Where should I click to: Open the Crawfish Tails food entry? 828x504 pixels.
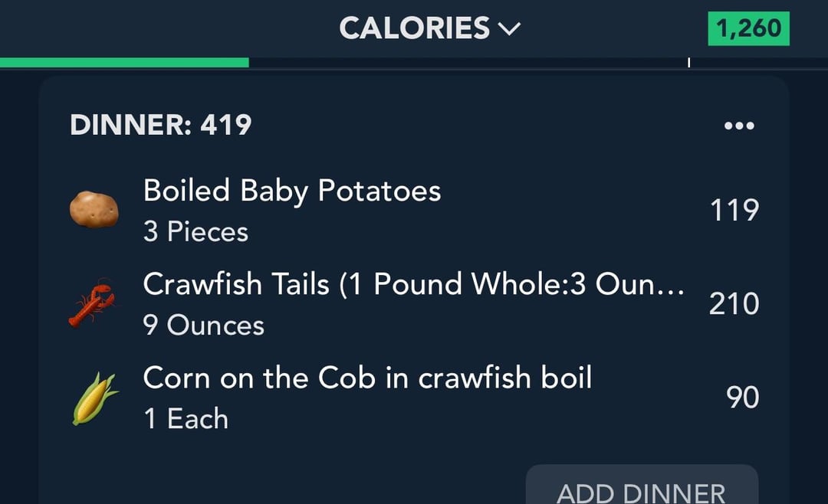(x=413, y=284)
